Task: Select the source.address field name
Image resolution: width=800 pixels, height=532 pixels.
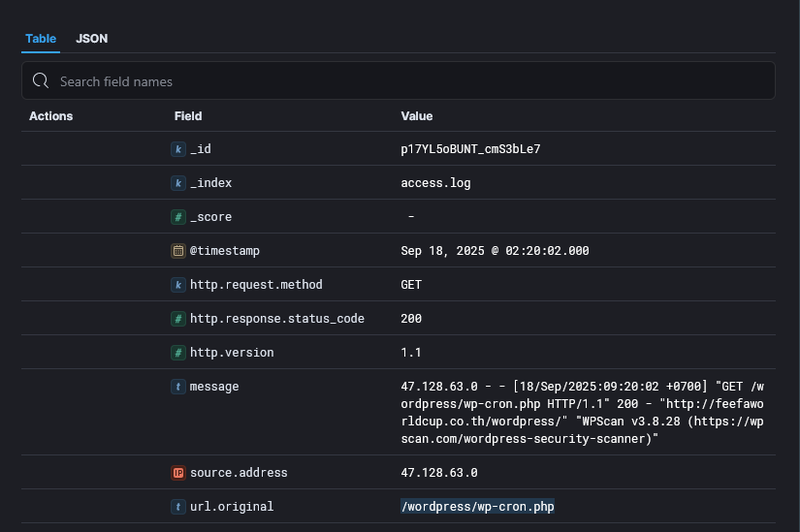Action: click(239, 473)
